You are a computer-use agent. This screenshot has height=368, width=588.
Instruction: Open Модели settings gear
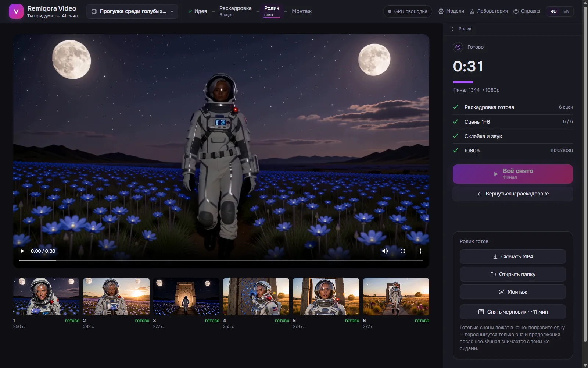(x=451, y=11)
